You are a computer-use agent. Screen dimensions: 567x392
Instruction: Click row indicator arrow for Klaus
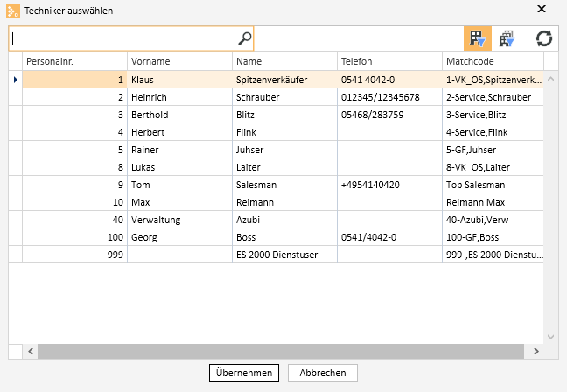pyautogui.click(x=16, y=80)
